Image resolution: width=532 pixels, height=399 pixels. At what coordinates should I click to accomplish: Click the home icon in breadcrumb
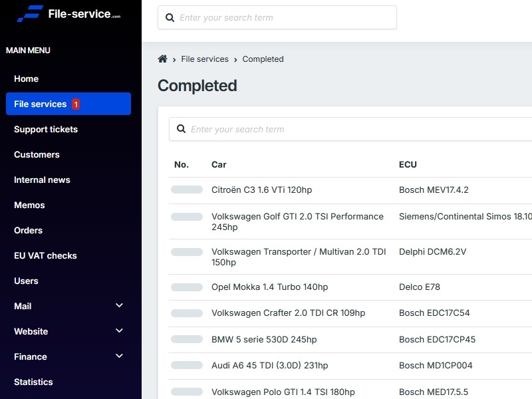click(x=162, y=59)
